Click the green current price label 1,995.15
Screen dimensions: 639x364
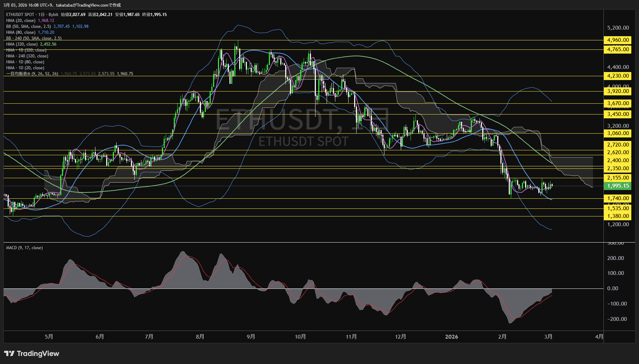[618, 186]
